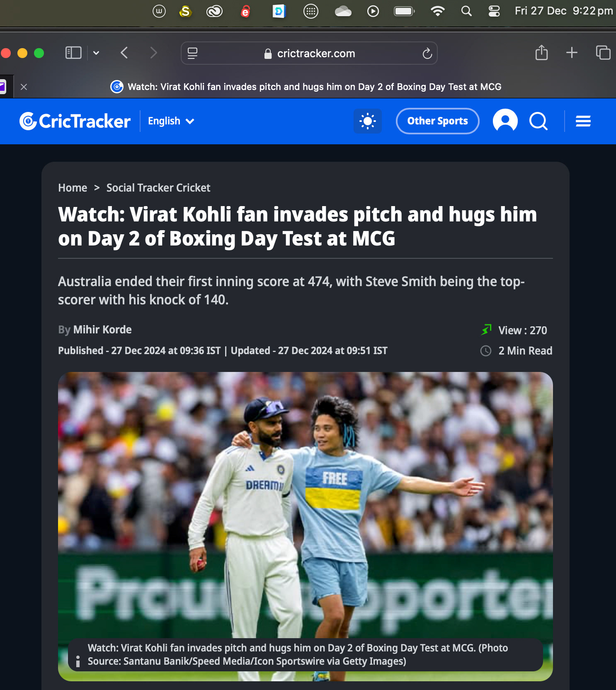Go to the CricTracker logo homepage
Screen dimensions: 616x690
pos(75,121)
